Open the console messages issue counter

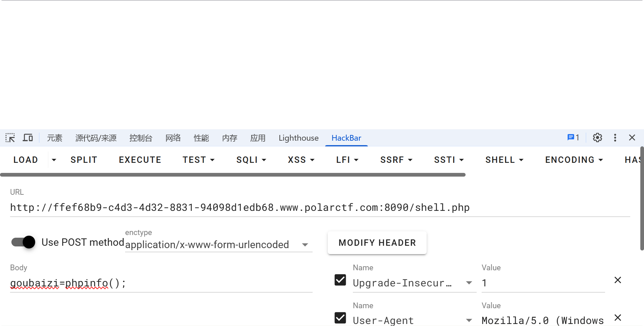pos(573,138)
